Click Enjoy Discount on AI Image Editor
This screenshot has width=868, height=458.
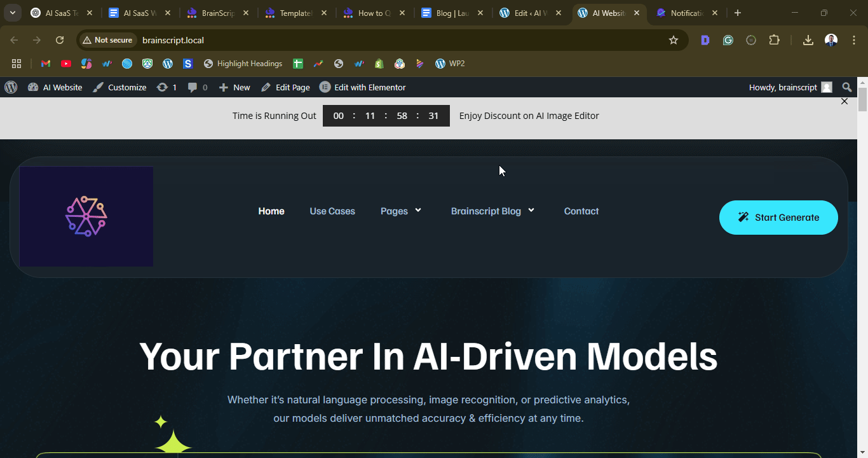[529, 116]
